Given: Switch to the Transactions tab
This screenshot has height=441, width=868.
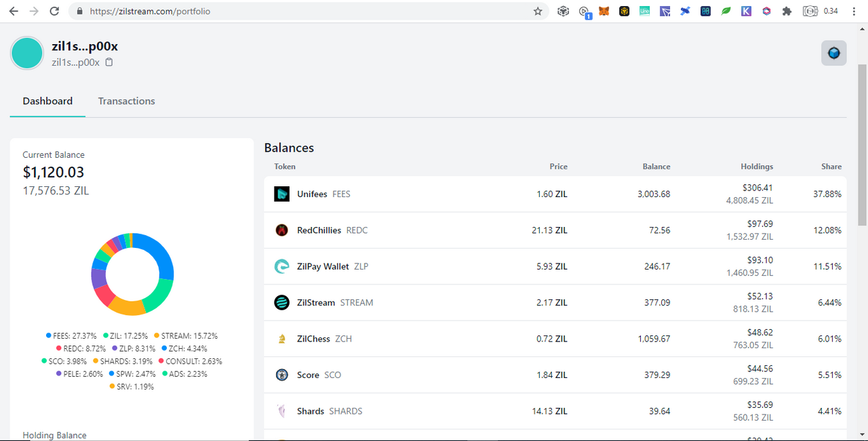Looking at the screenshot, I should [x=126, y=101].
